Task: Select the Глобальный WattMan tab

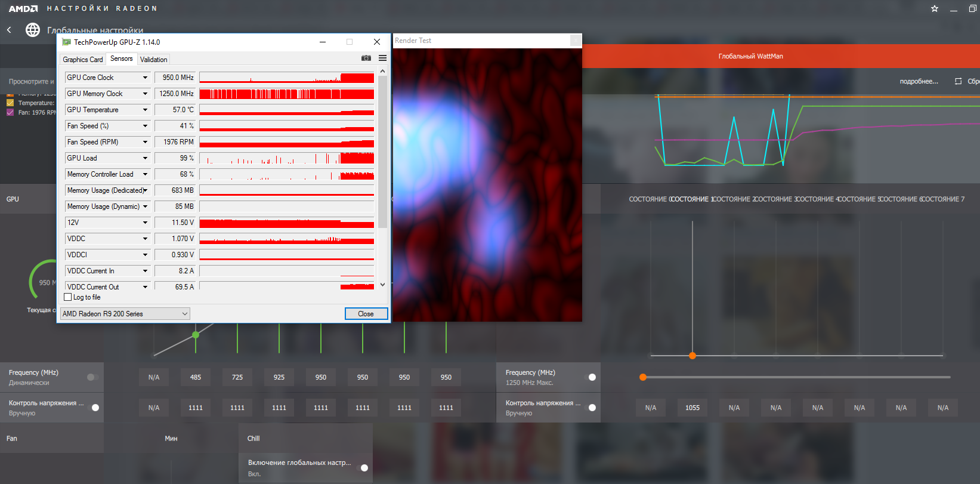Action: pos(750,56)
